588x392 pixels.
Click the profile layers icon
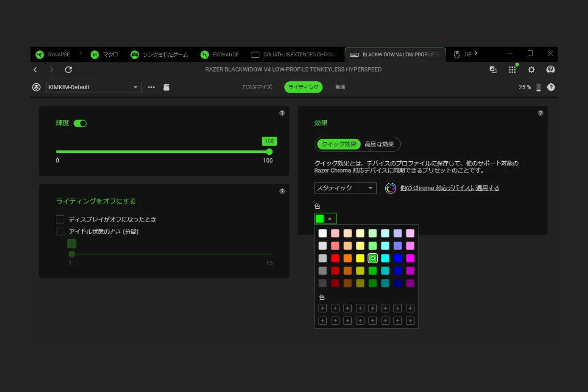coord(36,87)
